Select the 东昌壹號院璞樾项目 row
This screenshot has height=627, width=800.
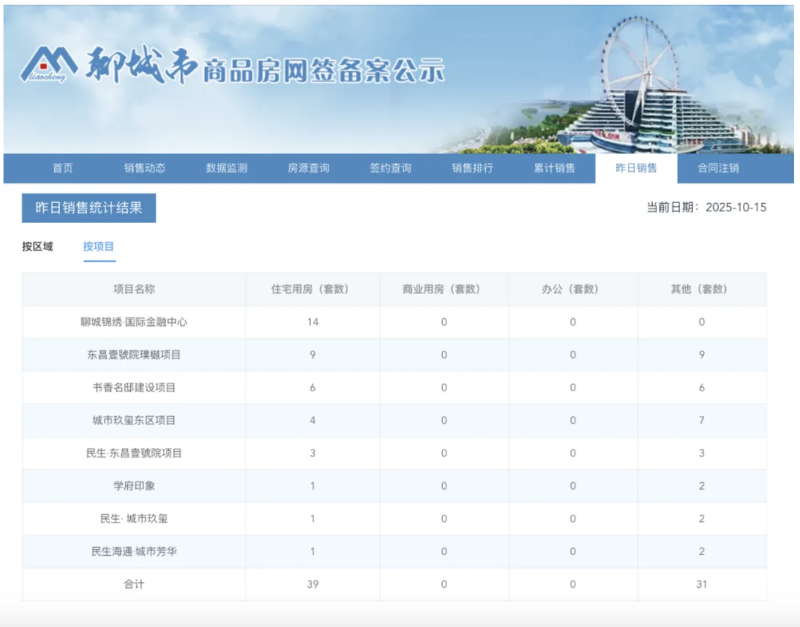tap(134, 355)
